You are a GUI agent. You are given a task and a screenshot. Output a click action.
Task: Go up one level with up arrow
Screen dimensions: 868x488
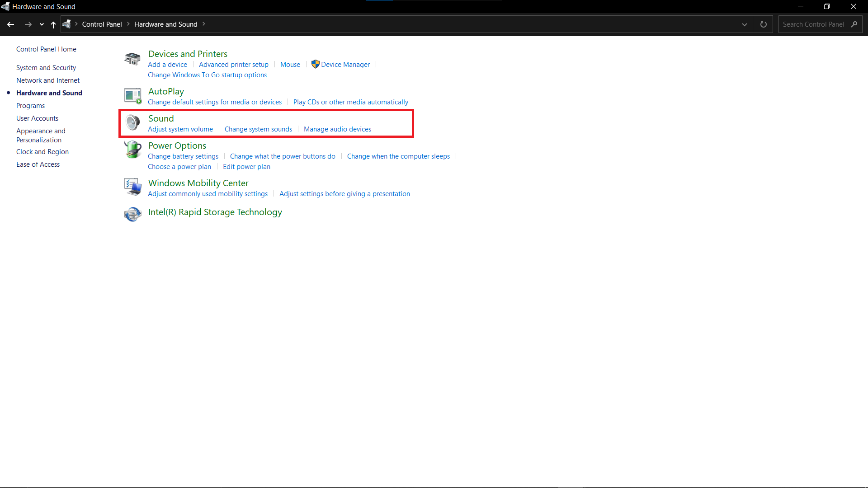click(x=53, y=24)
